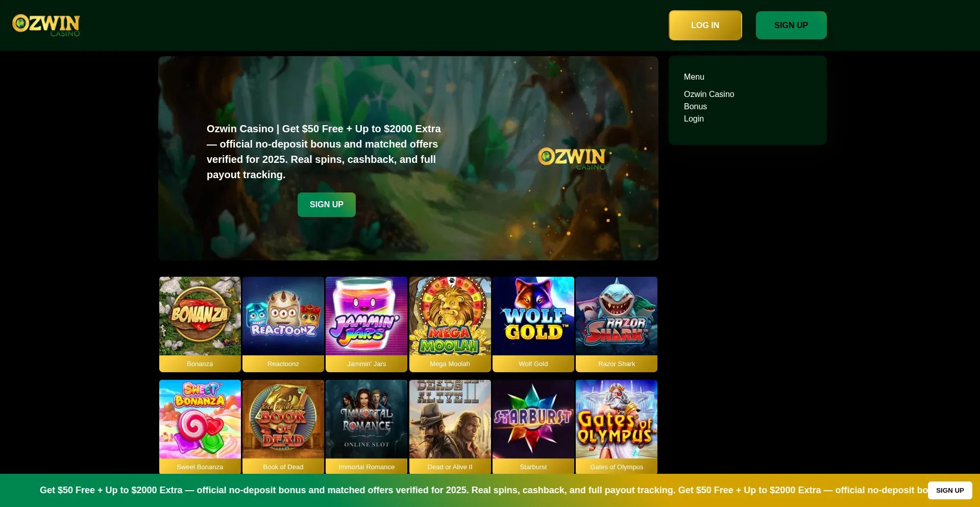
Task: Open the Starburst game thumbnail
Action: pyautogui.click(x=533, y=419)
